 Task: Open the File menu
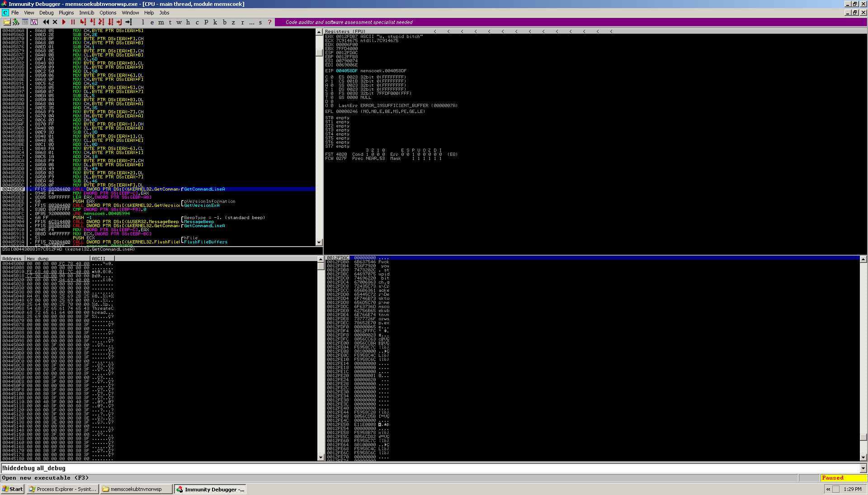[x=15, y=13]
